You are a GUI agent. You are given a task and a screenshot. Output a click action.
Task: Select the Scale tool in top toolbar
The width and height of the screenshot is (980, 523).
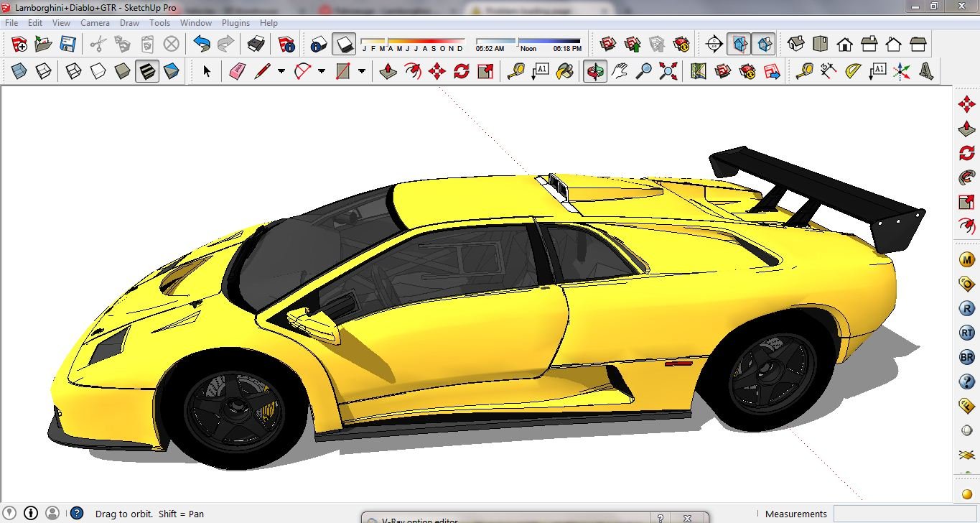(x=485, y=71)
